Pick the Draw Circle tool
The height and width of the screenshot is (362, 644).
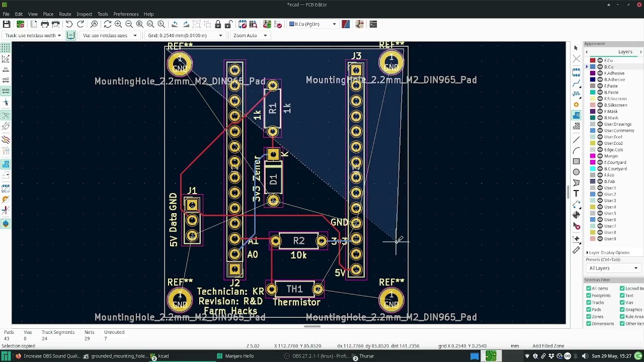click(x=576, y=172)
